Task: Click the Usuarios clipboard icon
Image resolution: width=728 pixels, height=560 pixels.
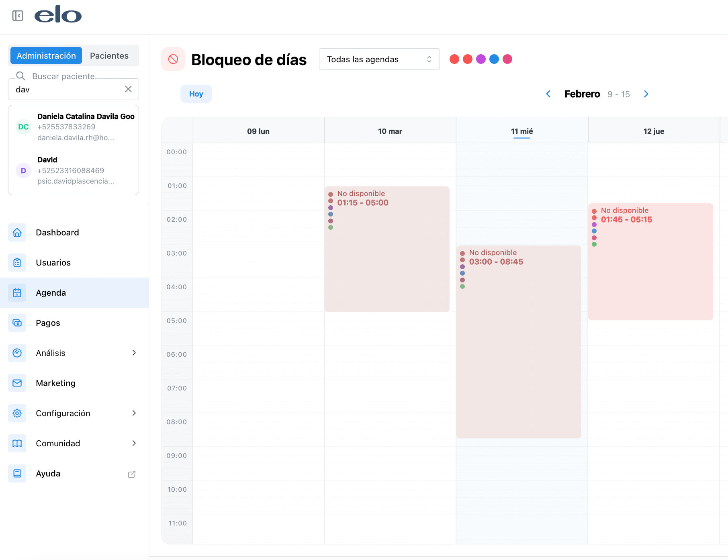Action: pos(17,263)
